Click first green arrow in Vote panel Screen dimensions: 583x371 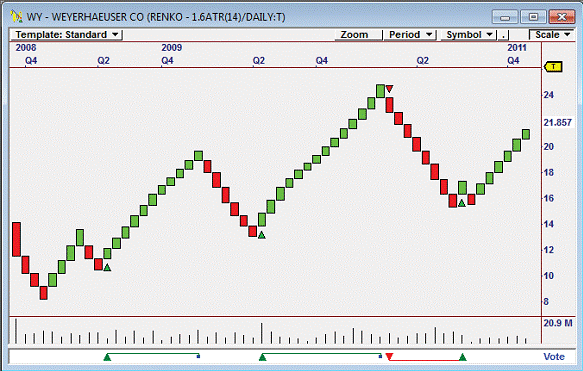pyautogui.click(x=107, y=357)
